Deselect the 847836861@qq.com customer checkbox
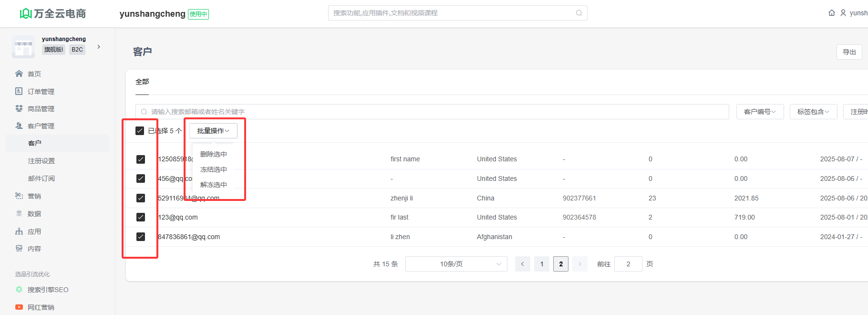The image size is (868, 315). point(141,237)
